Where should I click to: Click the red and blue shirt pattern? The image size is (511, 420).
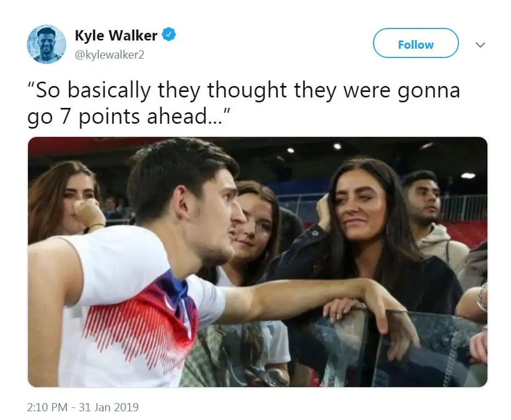143,319
